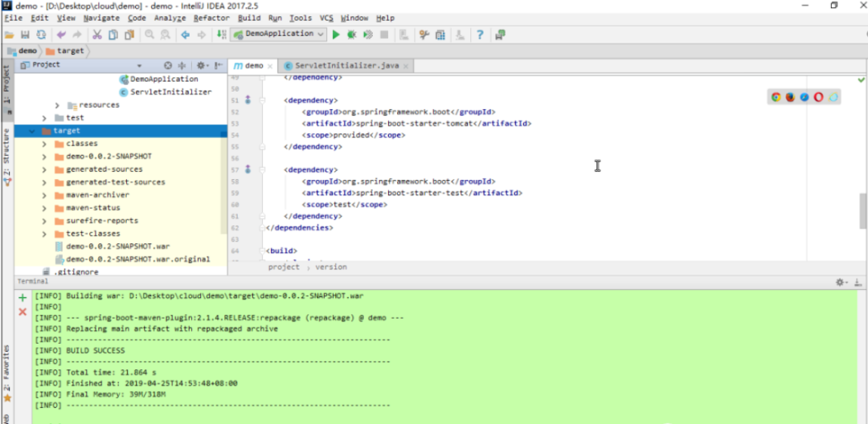The image size is (868, 424).
Task: Click the Cut scissors icon
Action: click(97, 35)
